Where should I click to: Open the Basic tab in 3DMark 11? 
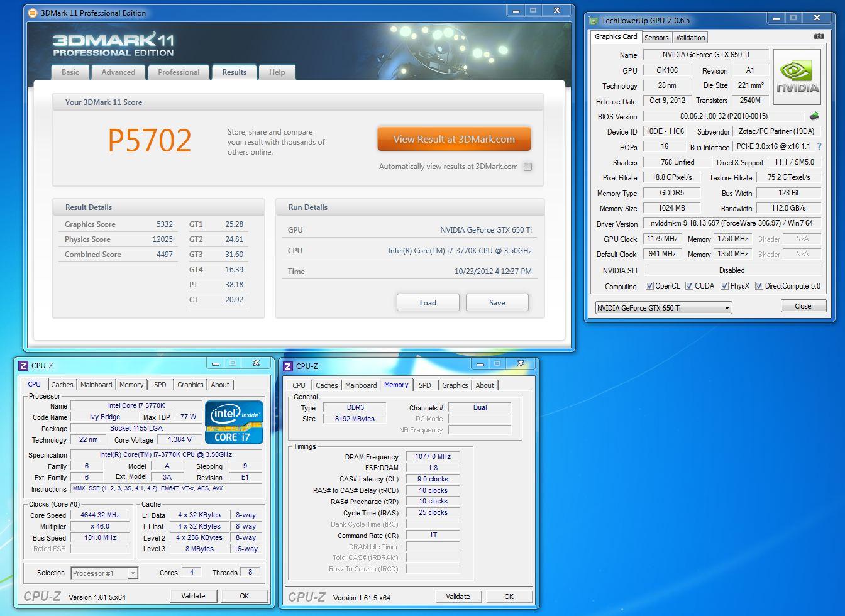click(x=70, y=72)
